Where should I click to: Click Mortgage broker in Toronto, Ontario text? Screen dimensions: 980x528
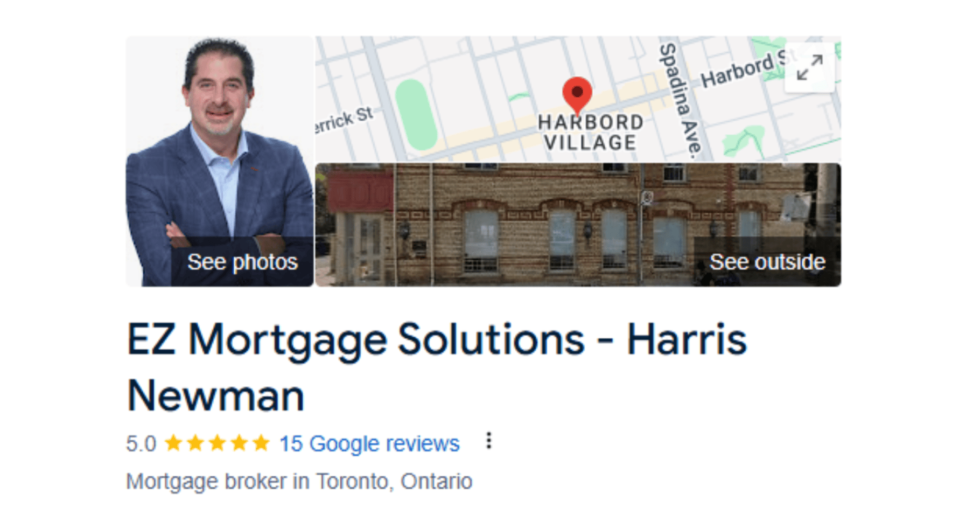tap(299, 481)
